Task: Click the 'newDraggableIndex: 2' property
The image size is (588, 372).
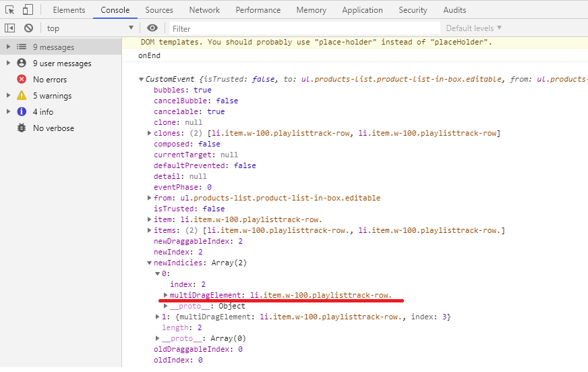Action: [x=198, y=241]
